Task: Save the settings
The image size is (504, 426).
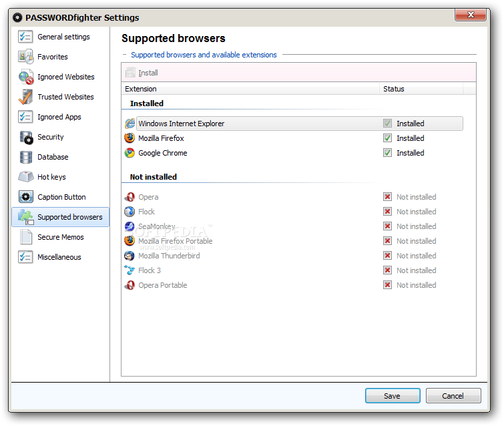Action: pyautogui.click(x=393, y=395)
